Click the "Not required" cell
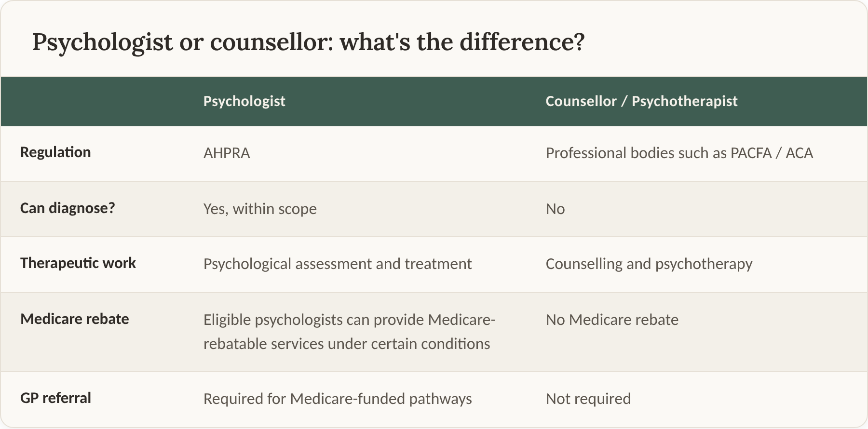 pos(588,399)
